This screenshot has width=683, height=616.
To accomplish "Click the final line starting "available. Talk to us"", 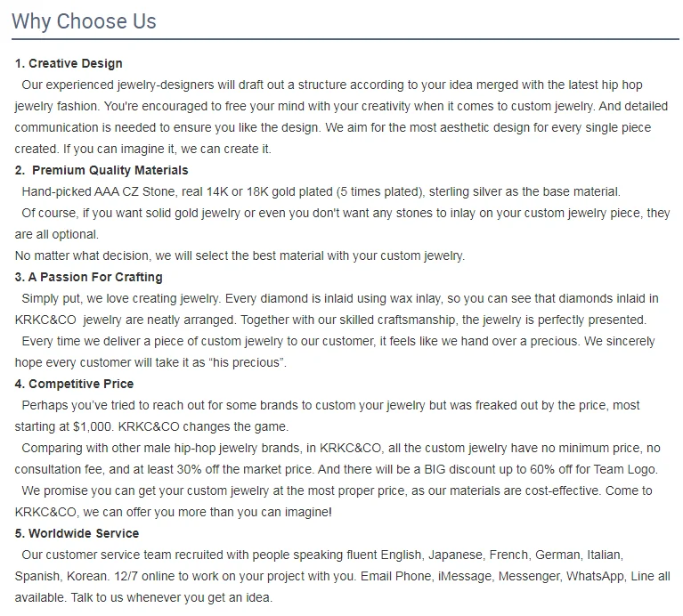I will click(143, 597).
